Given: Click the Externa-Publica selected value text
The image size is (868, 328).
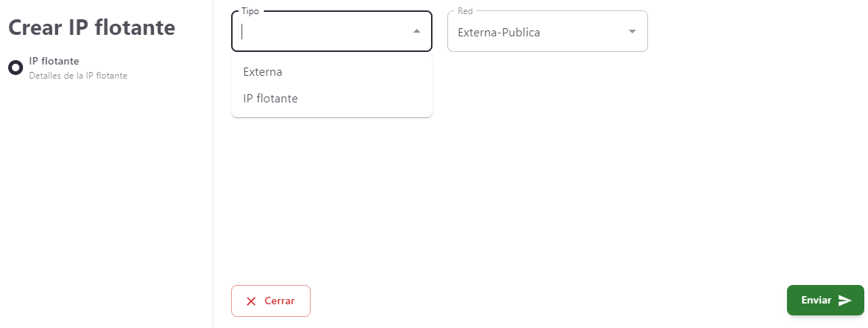Looking at the screenshot, I should tap(499, 33).
